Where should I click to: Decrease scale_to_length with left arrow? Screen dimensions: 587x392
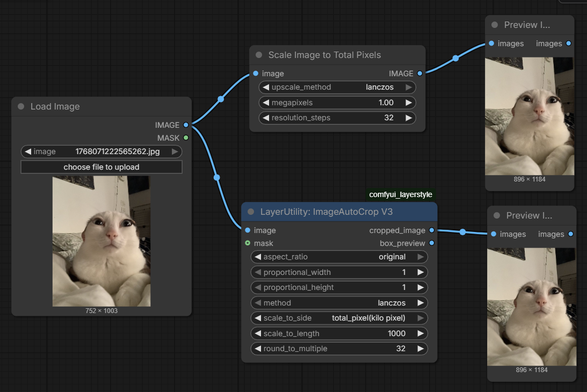click(x=258, y=333)
